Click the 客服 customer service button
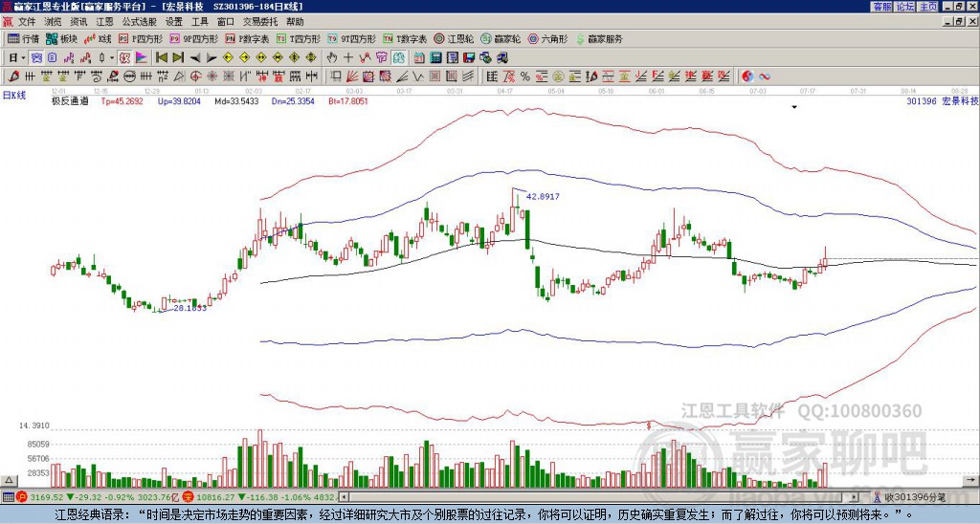This screenshot has height=524, width=980. point(881,7)
